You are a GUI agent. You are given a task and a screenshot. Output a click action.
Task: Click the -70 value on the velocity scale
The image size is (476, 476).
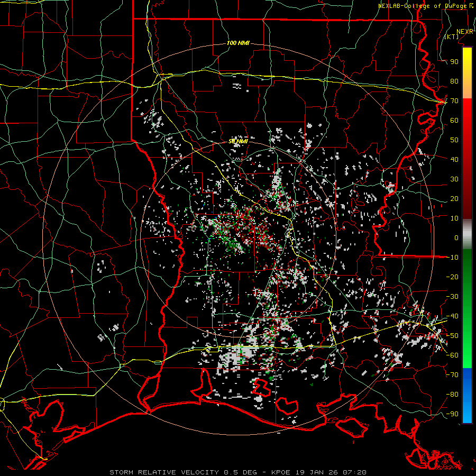pyautogui.click(x=452, y=375)
